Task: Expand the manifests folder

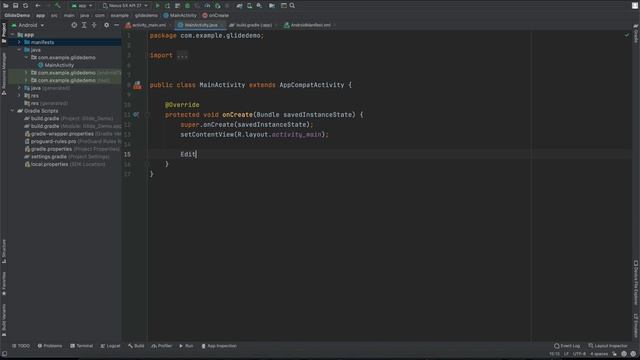Action: [19, 42]
